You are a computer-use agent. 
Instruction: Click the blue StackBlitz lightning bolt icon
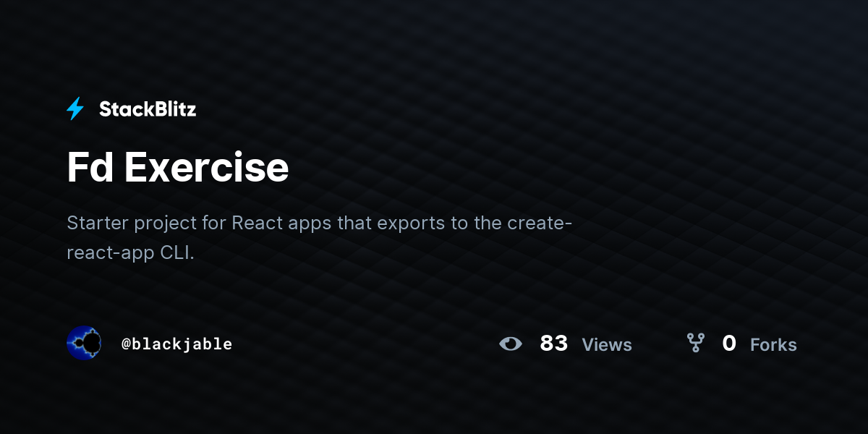click(x=75, y=109)
